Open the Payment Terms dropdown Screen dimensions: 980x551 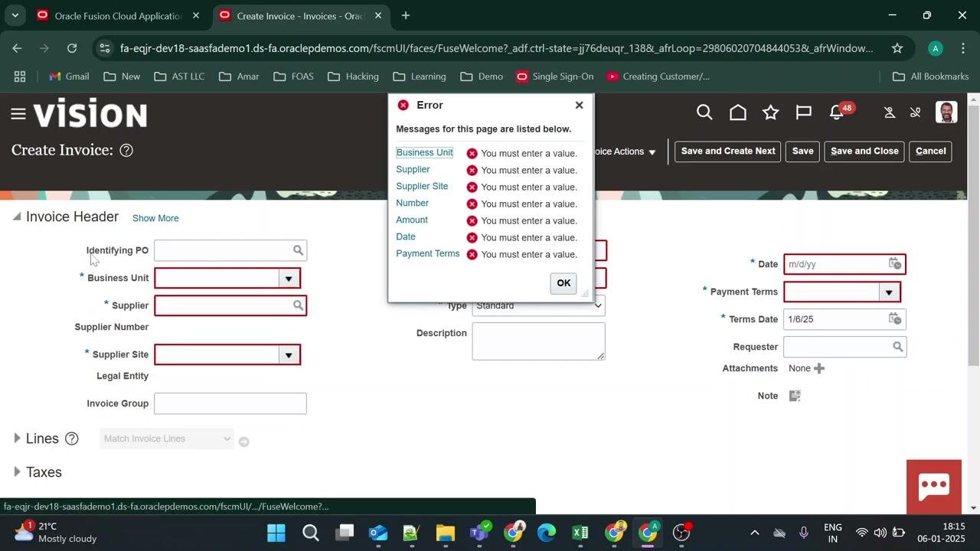click(889, 292)
